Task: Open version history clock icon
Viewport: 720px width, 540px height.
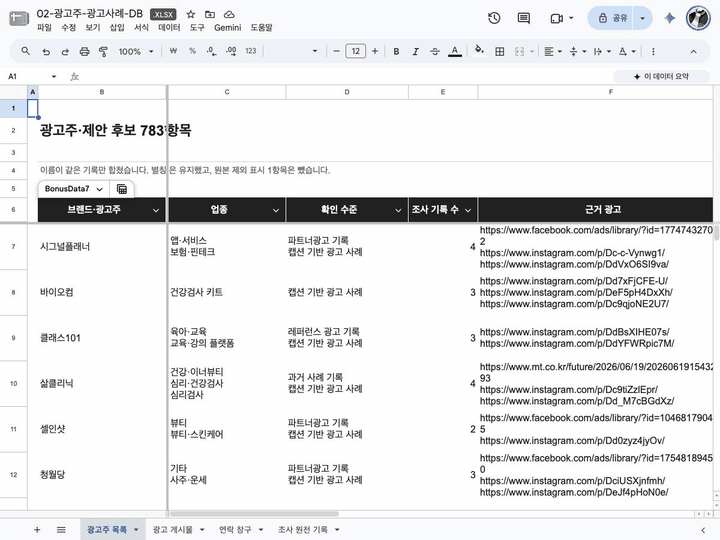Action: (x=494, y=18)
